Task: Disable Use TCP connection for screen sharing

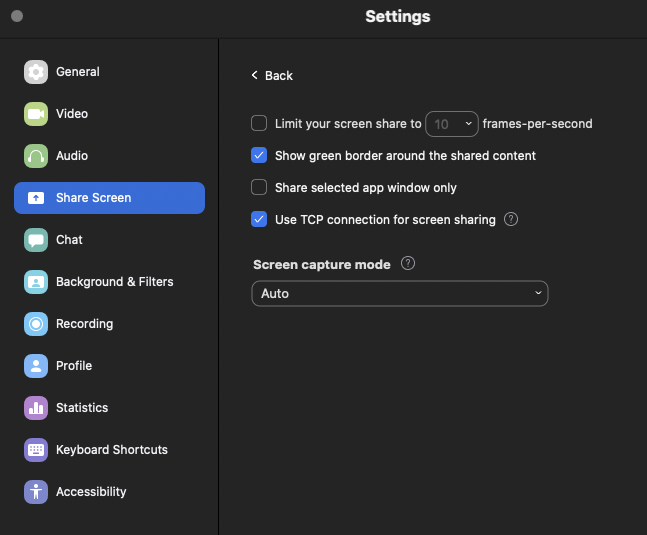Action: pyautogui.click(x=259, y=219)
